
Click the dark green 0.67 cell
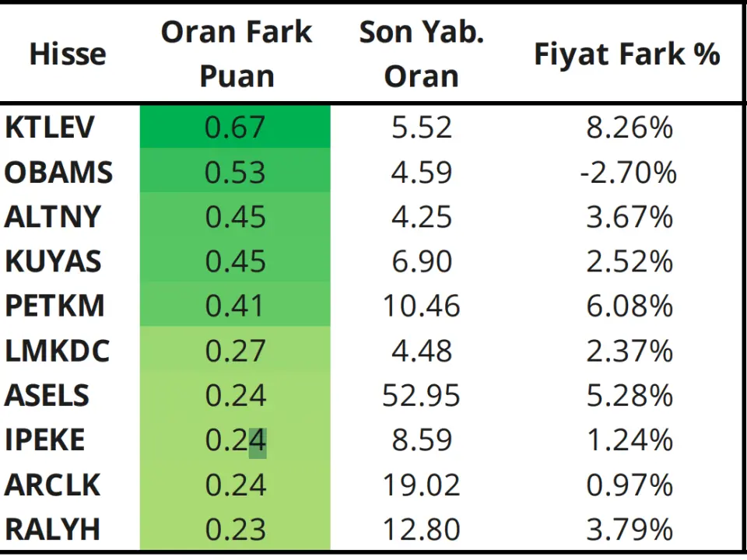pyautogui.click(x=235, y=127)
